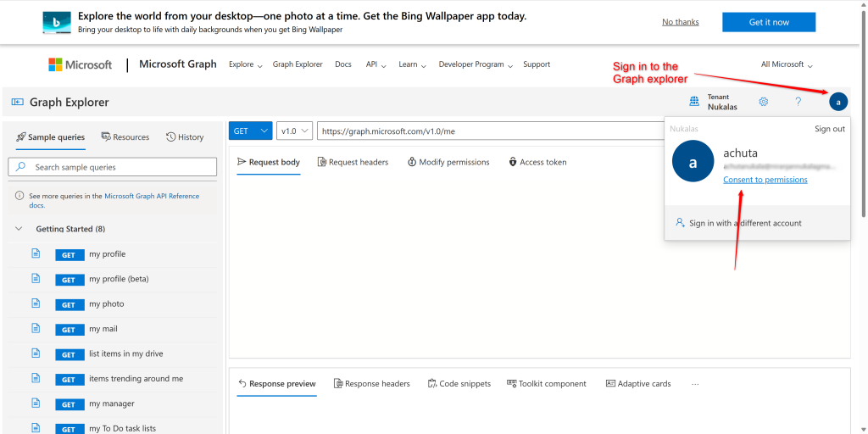The height and width of the screenshot is (434, 868).
Task: Click the document icon beside my profile (beta)
Action: (x=36, y=278)
